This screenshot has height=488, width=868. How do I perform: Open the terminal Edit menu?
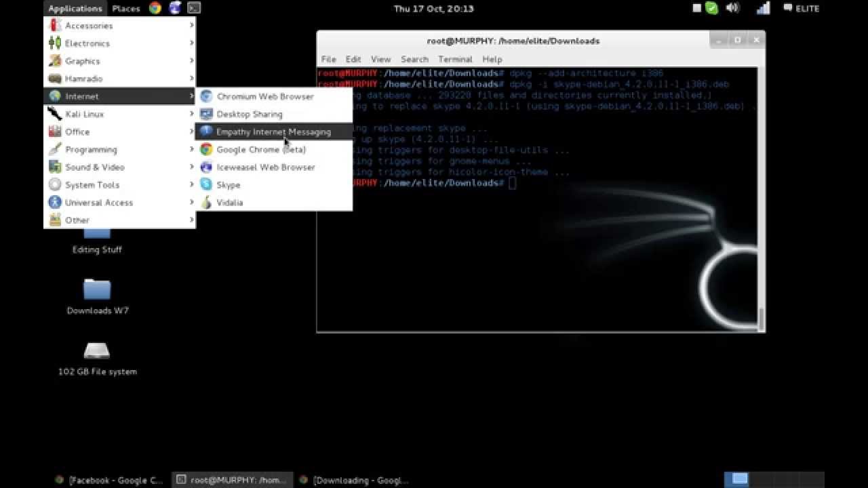353,59
